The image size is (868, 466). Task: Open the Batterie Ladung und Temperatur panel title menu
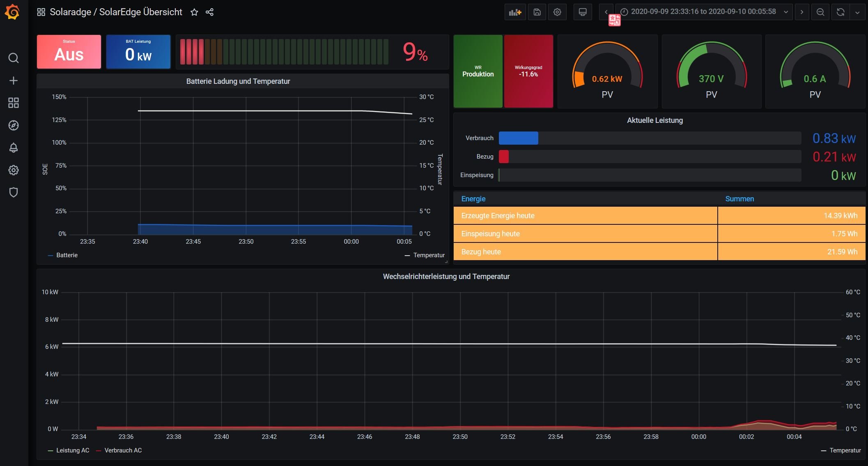238,81
